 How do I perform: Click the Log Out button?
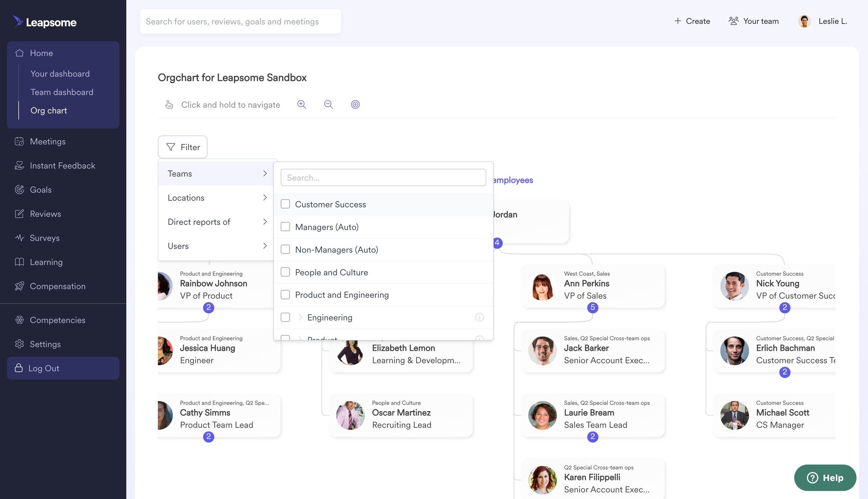pyautogui.click(x=63, y=368)
